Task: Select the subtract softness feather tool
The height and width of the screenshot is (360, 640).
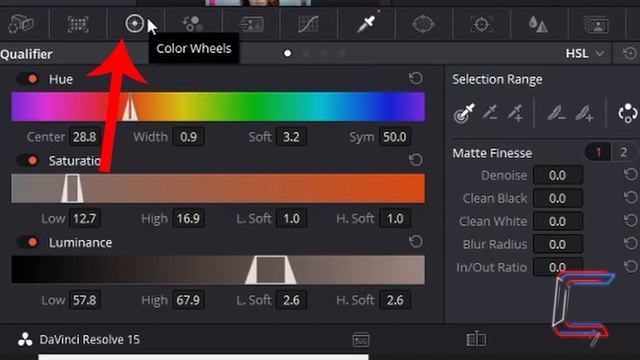Action: coord(556,113)
